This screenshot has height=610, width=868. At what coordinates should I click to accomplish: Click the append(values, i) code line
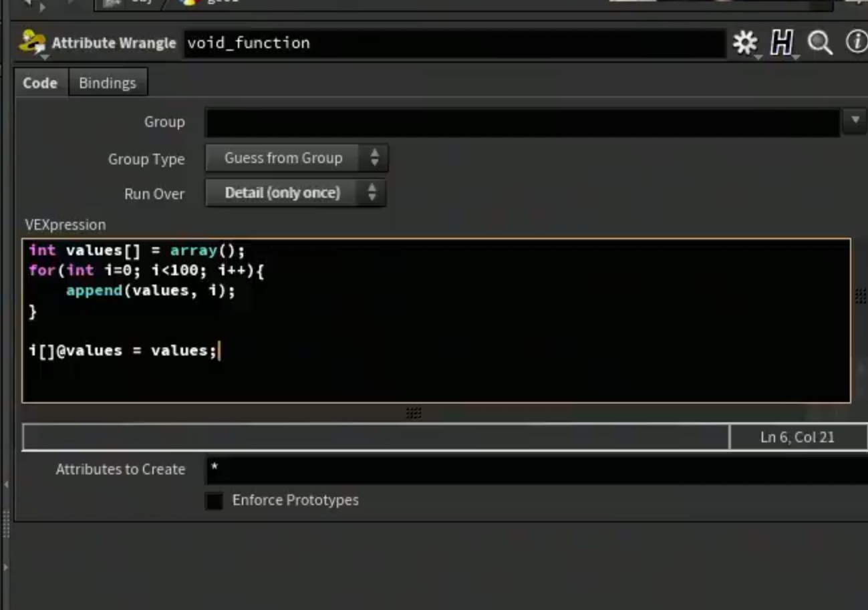coord(150,291)
